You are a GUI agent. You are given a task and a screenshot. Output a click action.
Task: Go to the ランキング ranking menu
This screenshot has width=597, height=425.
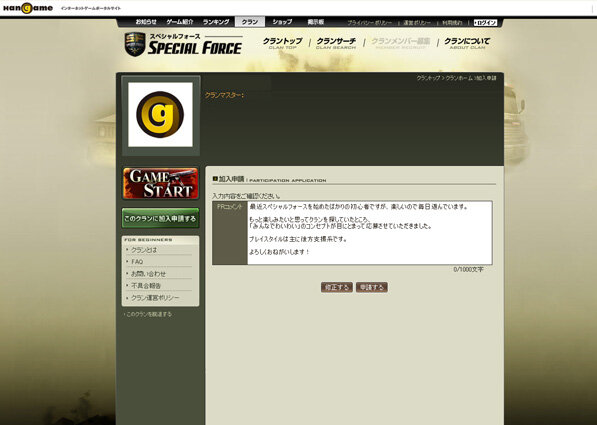(216, 22)
